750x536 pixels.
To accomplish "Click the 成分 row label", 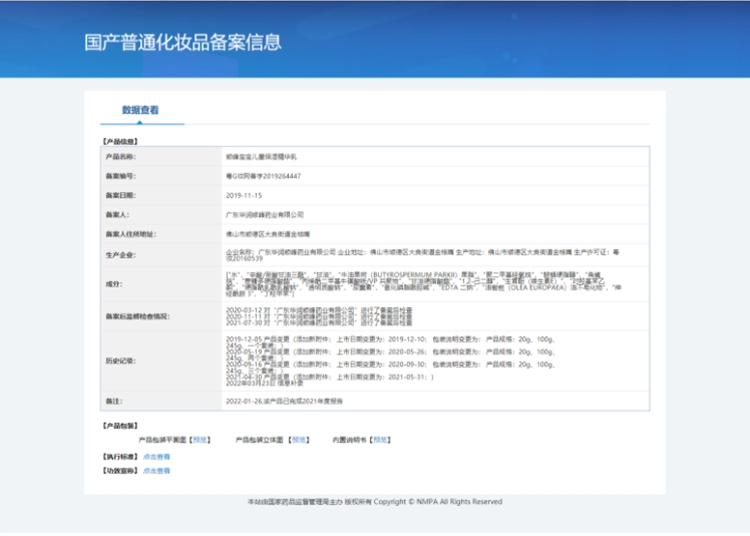I will point(114,284).
